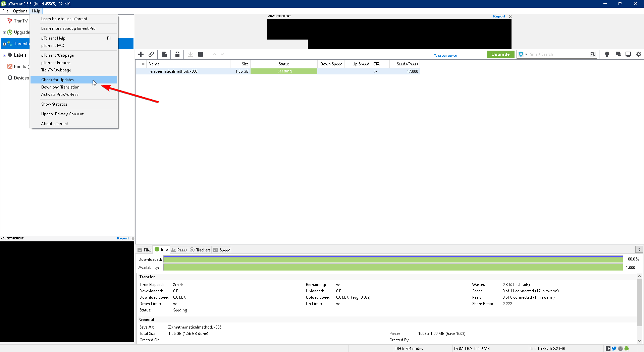644x352 pixels.
Task: Select TronTV in the sidebar
Action: pyautogui.click(x=21, y=21)
